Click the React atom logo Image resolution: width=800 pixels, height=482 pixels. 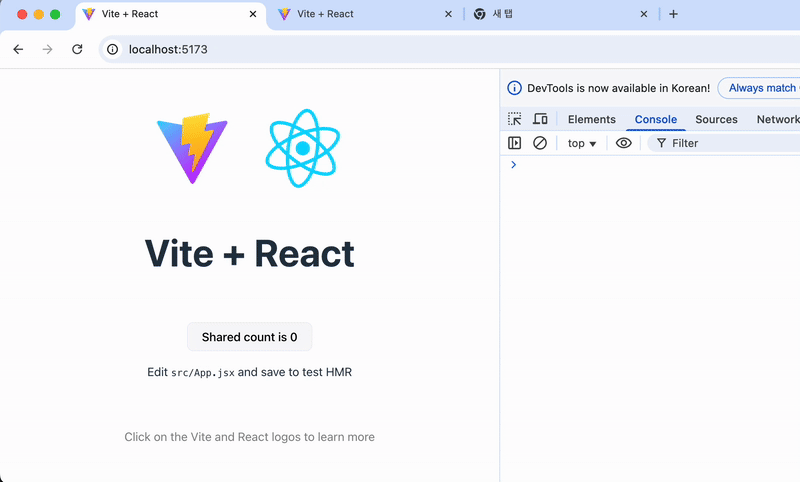click(303, 148)
